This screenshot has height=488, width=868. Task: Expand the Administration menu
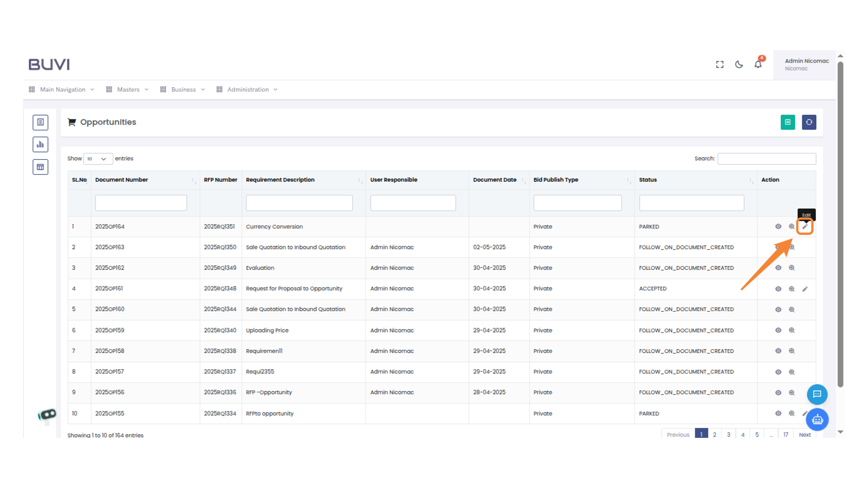247,89
